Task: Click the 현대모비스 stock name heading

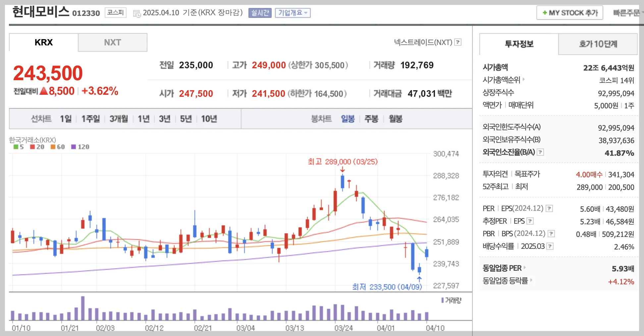Action: tap(41, 12)
